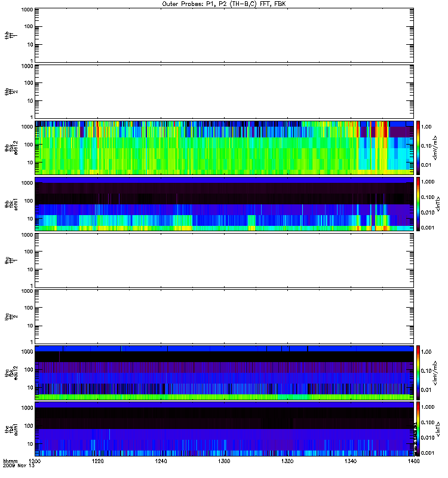Click '0.001' tick on thb scm1 color bar
Image resolution: width=448 pixels, height=478 pixels.
click(428, 228)
